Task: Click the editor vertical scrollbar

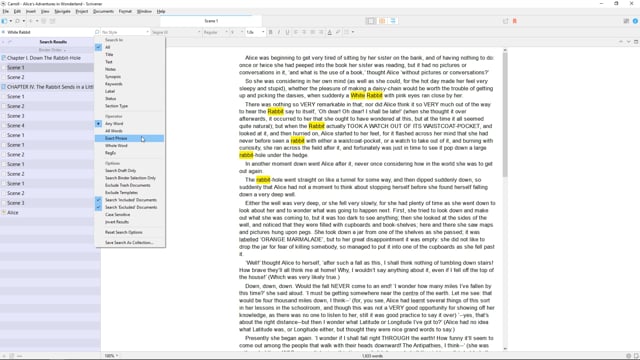Action: coord(505,114)
